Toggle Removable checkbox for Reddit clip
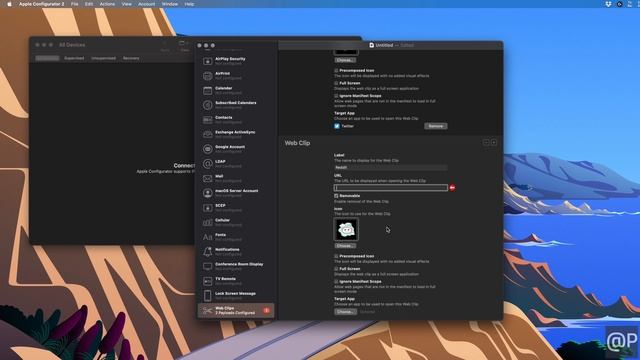This screenshot has height=360, width=640. coord(336,196)
